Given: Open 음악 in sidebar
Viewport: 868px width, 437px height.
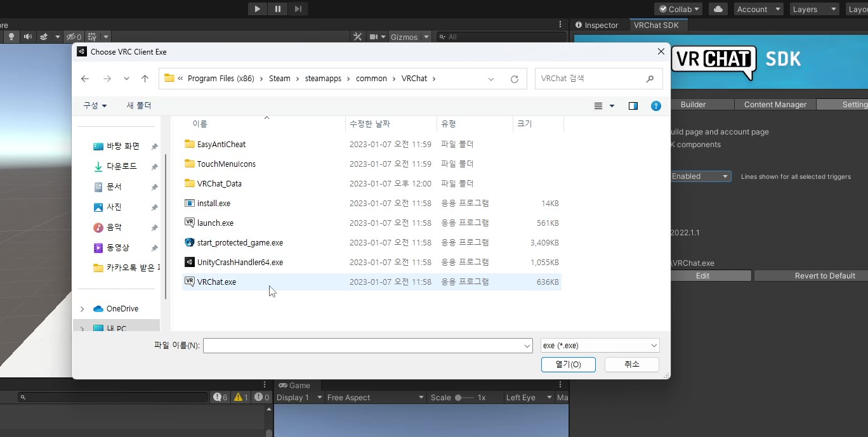Looking at the screenshot, I should coord(114,227).
